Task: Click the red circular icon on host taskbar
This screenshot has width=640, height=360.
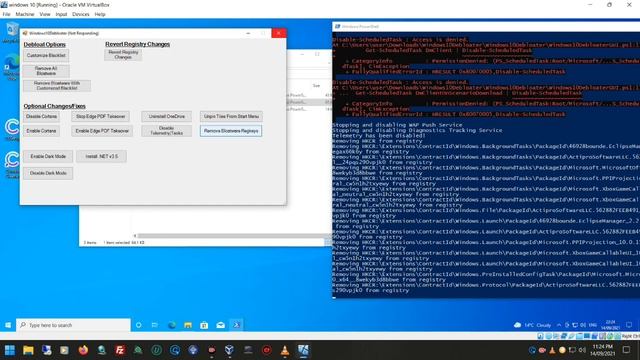Action: [x=267, y=350]
